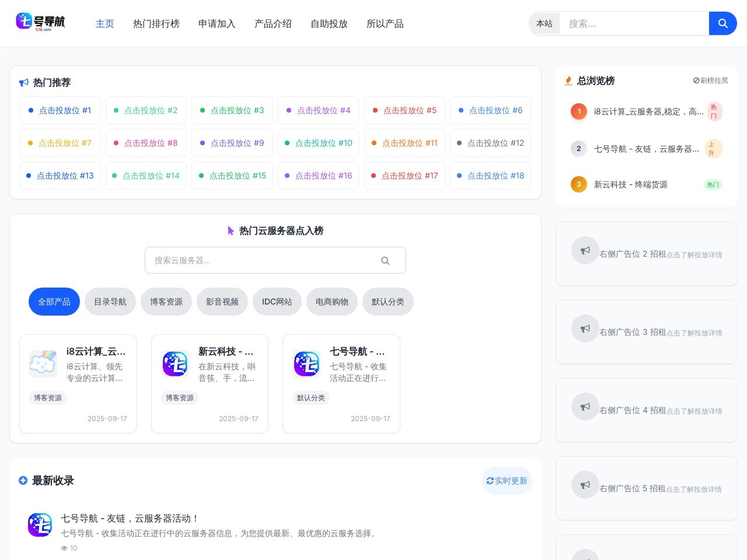Click the 七号导航 logo in 最新收录 list

[x=40, y=525]
